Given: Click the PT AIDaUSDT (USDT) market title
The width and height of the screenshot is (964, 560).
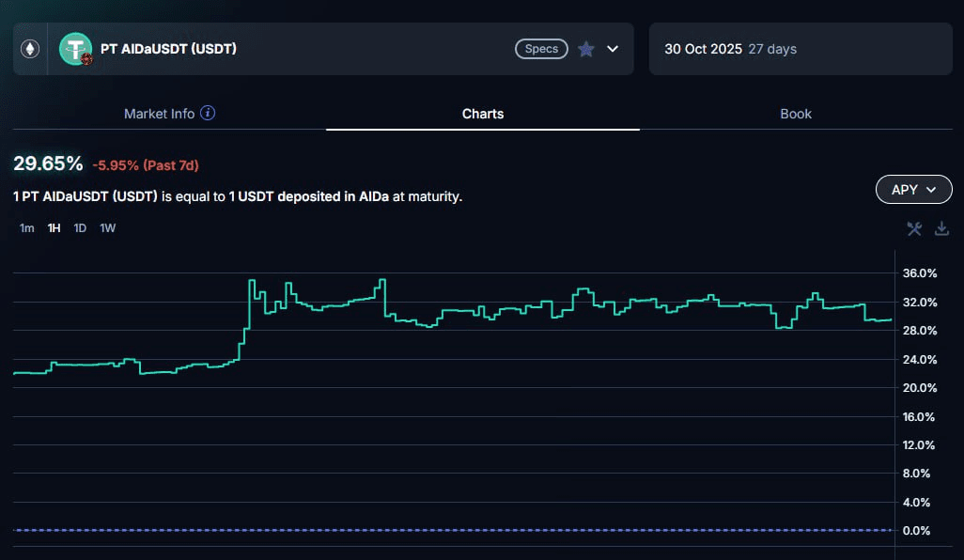Looking at the screenshot, I should pyautogui.click(x=168, y=49).
